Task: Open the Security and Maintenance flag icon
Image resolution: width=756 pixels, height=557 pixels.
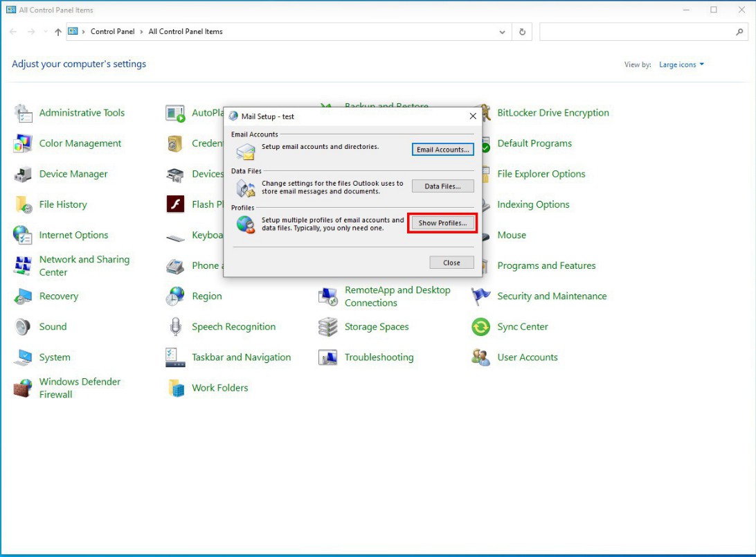Action: pos(480,297)
